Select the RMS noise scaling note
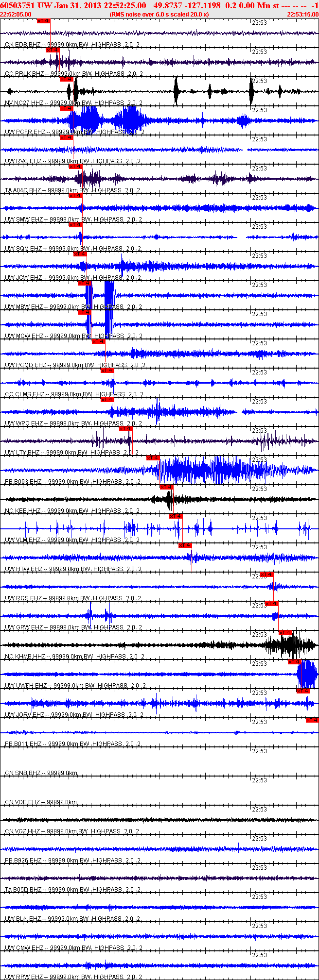Image resolution: width=319 pixels, height=980 pixels. tap(159, 15)
